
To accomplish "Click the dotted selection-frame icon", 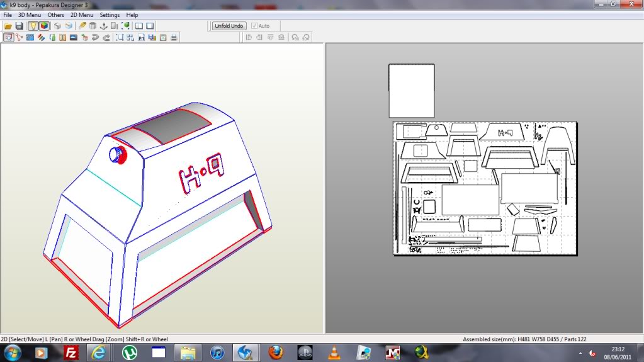I will tap(120, 37).
